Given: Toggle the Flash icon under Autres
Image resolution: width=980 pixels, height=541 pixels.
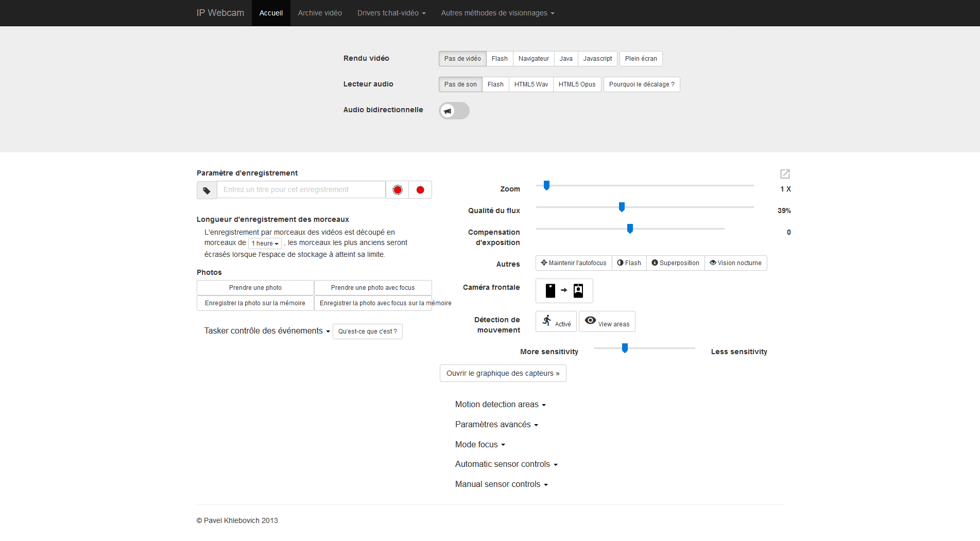Looking at the screenshot, I should [x=629, y=263].
